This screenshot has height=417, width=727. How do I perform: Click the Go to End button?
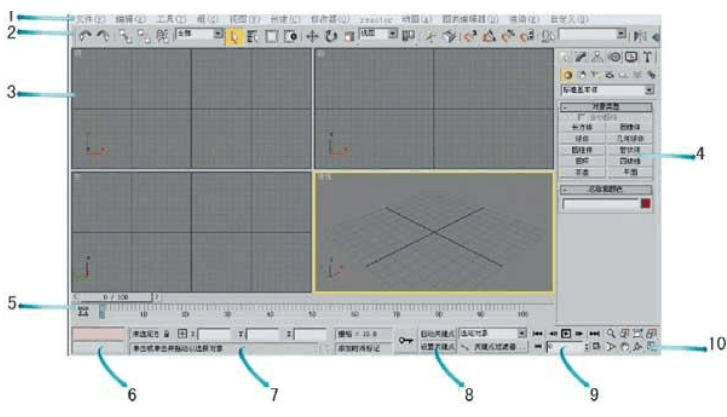(594, 334)
